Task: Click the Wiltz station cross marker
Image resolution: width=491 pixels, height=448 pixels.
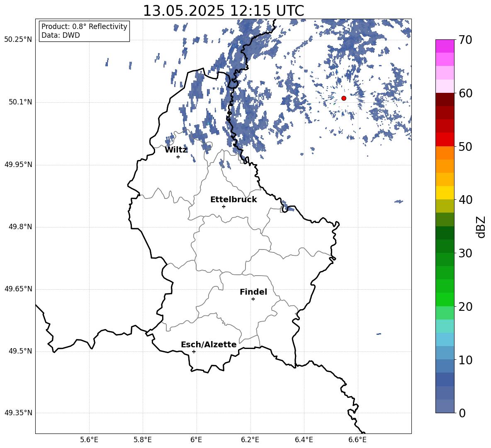Action: click(x=178, y=157)
